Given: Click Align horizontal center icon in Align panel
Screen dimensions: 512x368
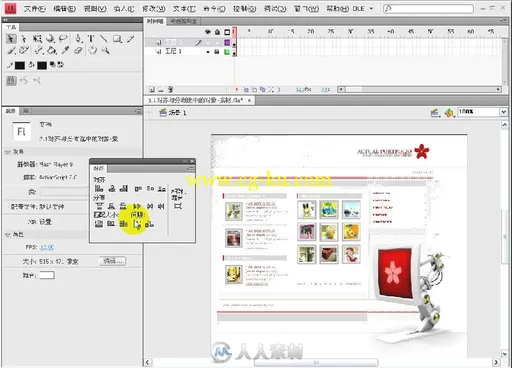Looking at the screenshot, I should (x=112, y=189).
